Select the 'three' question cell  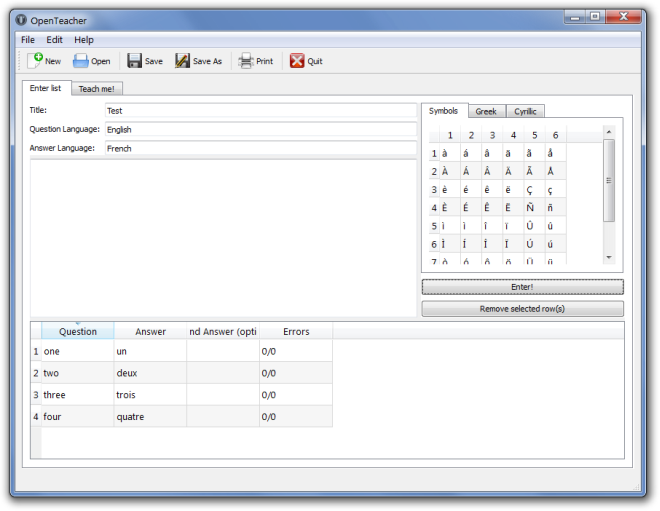pyautogui.click(x=78, y=395)
